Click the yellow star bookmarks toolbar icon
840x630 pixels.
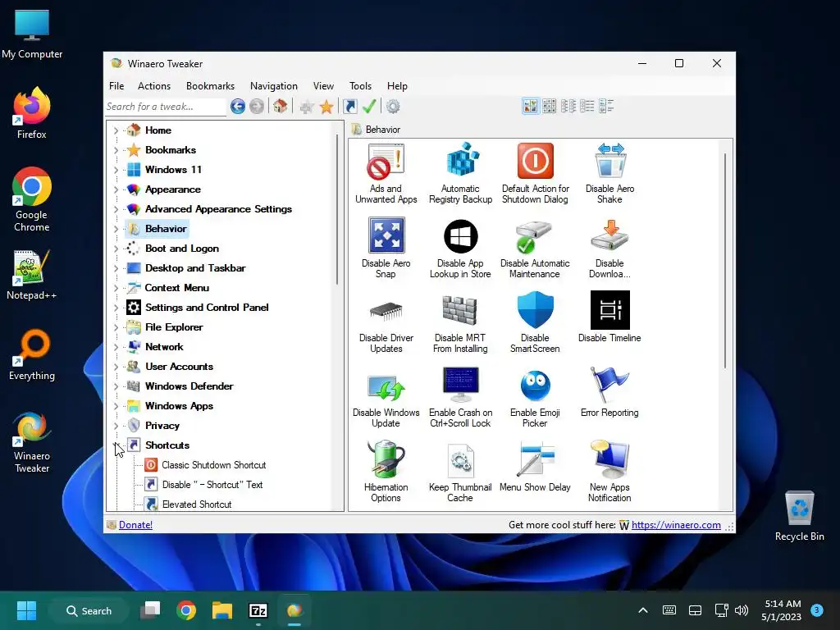click(326, 107)
